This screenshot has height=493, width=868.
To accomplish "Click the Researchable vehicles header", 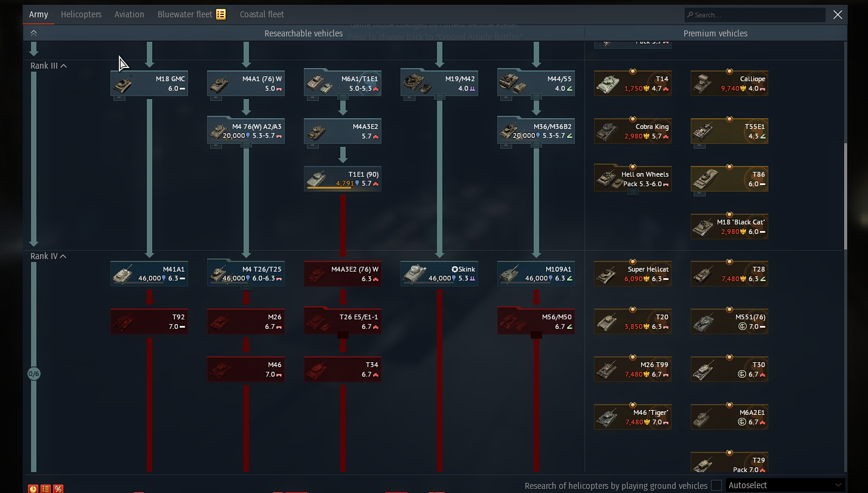I will (304, 33).
